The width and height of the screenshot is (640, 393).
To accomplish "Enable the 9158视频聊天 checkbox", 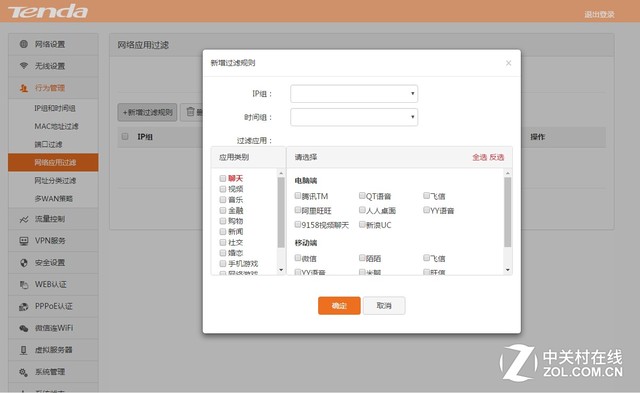I will 298,224.
